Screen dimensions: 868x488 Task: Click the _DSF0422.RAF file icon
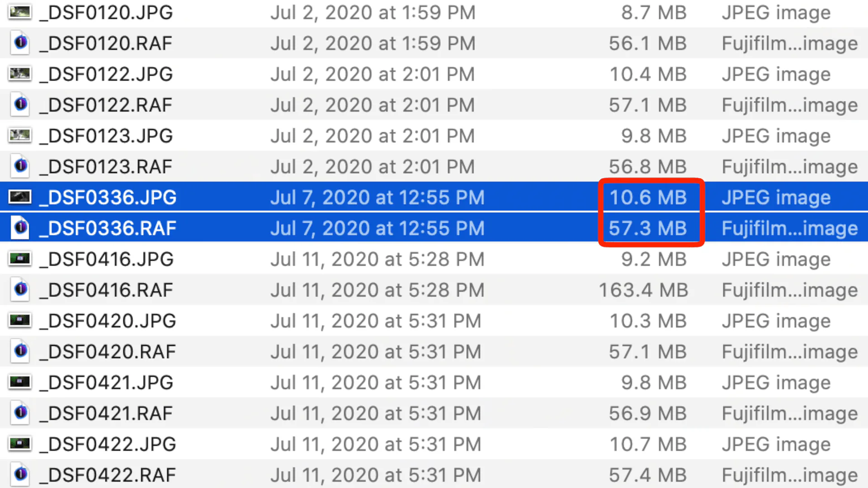pyautogui.click(x=20, y=474)
